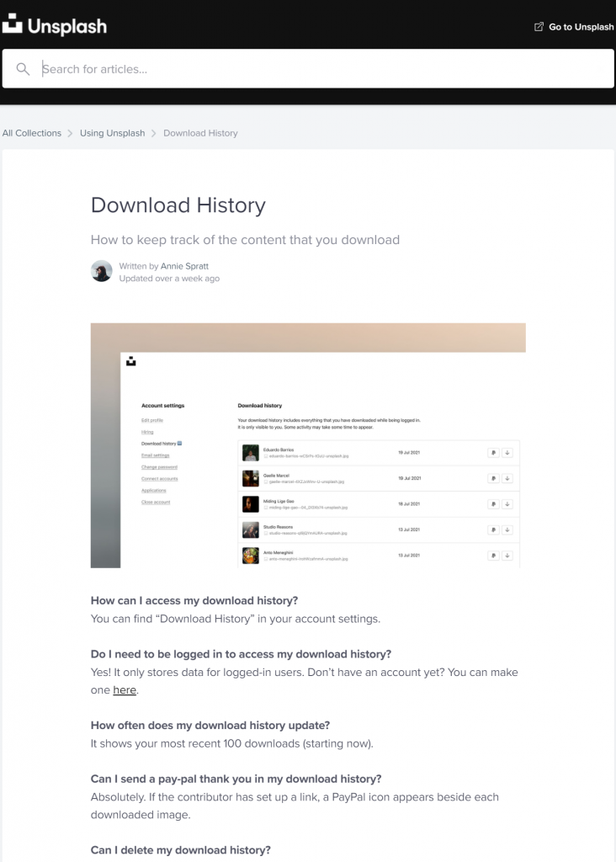
Task: Click chevron after Using Unsplash breadcrumb
Action: [x=154, y=133]
